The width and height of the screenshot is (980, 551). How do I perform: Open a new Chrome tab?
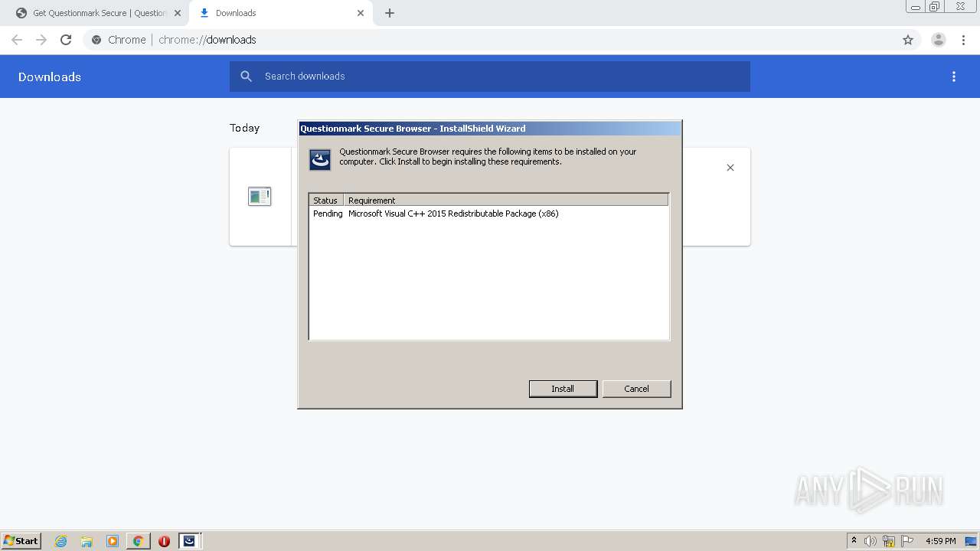point(390,13)
